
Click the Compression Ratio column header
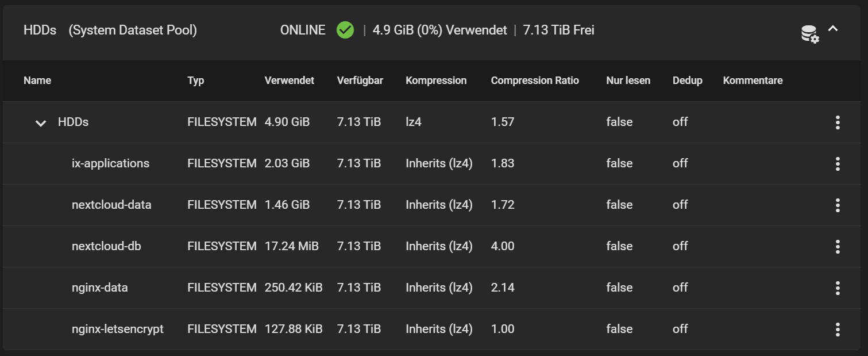[534, 81]
